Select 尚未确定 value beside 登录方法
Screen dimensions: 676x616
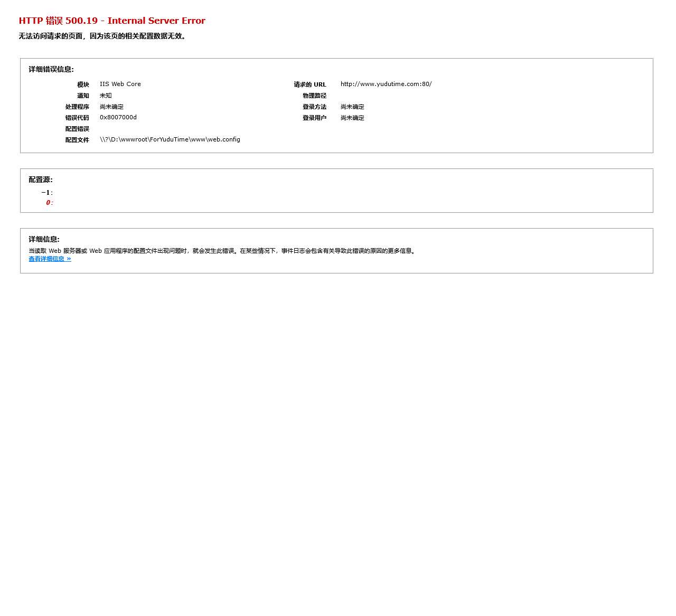pos(352,107)
